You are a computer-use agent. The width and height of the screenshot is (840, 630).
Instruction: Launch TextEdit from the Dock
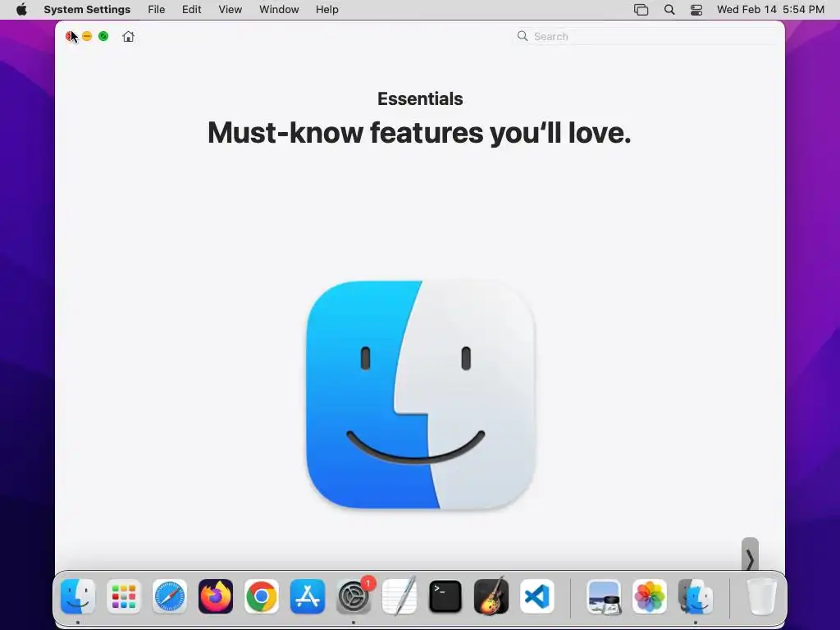[x=399, y=596]
